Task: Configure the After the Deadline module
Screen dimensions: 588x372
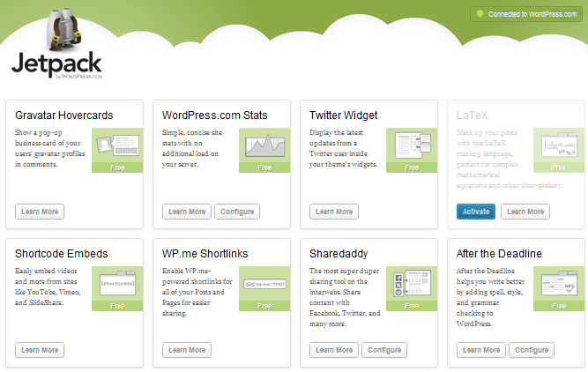Action: 532,350
